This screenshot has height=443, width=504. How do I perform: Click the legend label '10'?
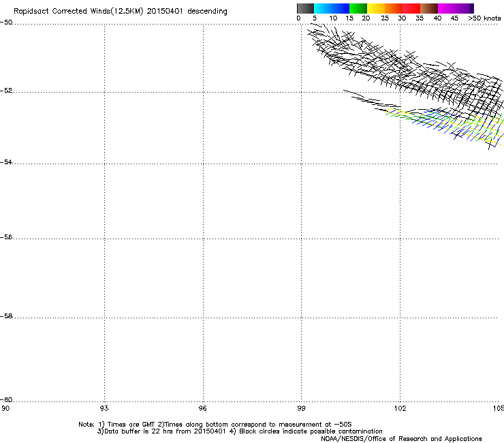tap(333, 18)
